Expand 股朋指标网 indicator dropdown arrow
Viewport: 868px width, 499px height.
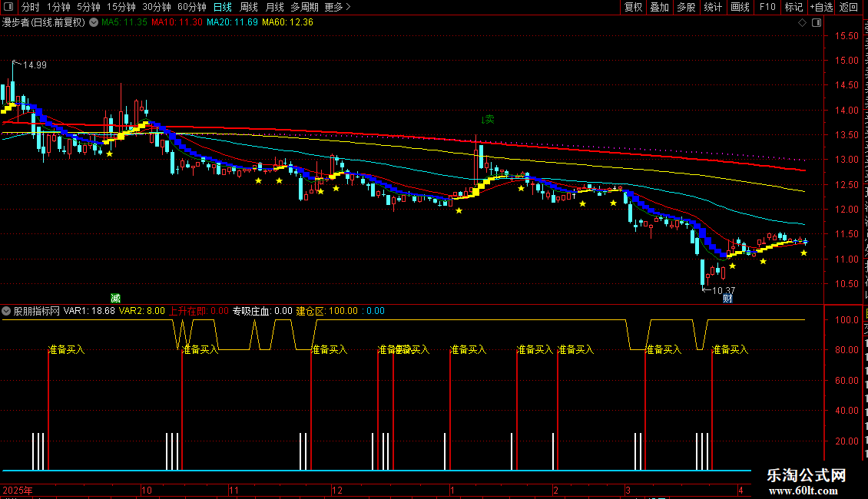pos(6,311)
